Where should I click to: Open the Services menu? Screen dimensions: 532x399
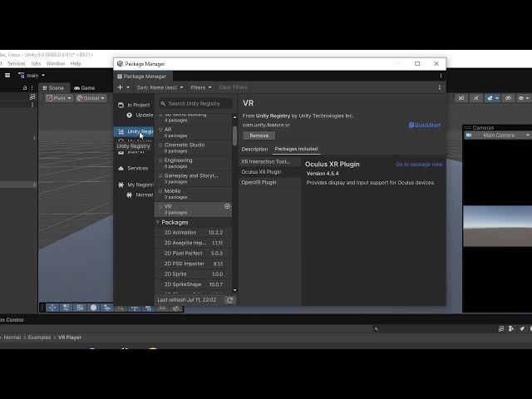(17, 63)
